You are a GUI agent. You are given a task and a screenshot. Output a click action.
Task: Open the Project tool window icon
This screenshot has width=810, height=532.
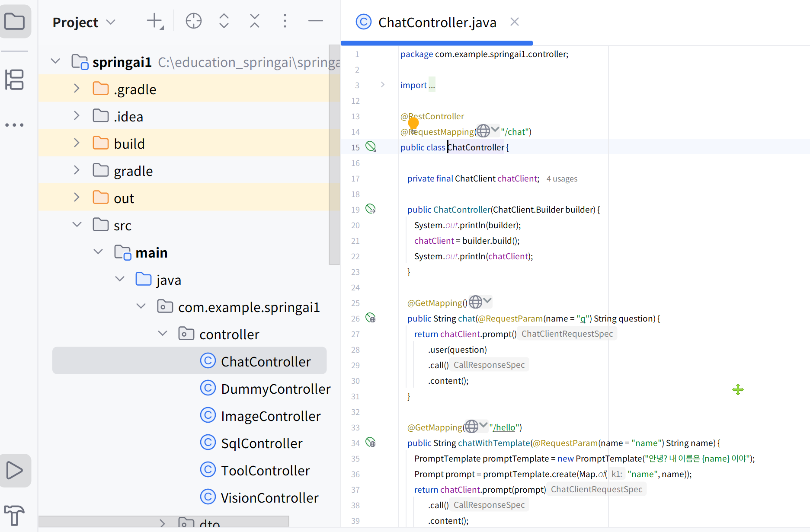[x=15, y=21]
